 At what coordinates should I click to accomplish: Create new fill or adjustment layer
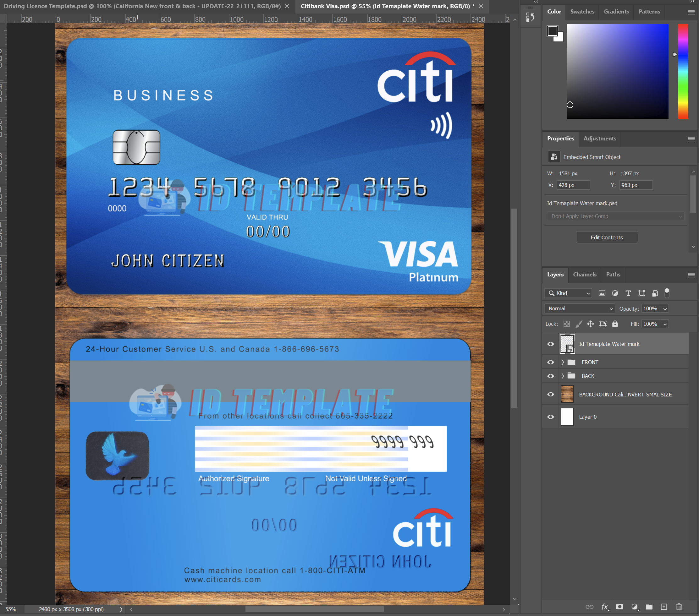point(635,607)
